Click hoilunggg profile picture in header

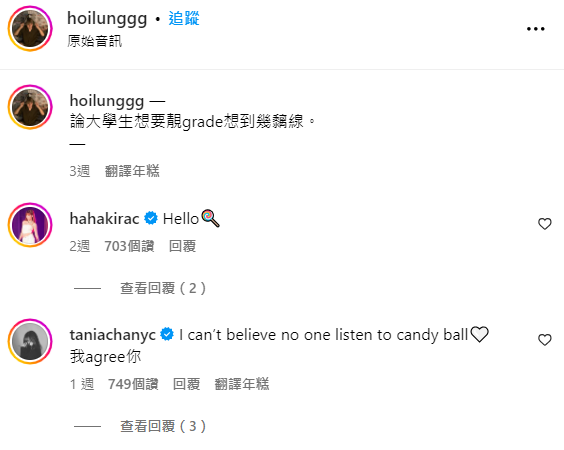click(x=30, y=28)
